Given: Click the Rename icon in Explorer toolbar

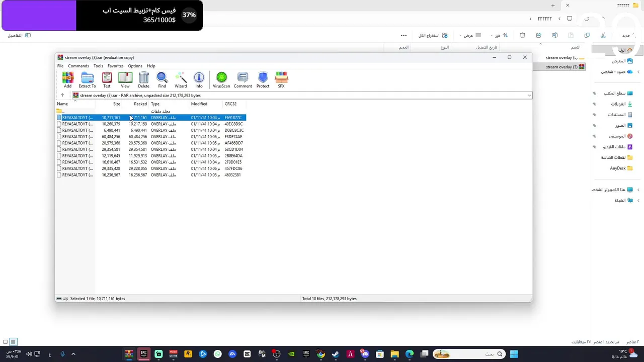Looking at the screenshot, I should (x=554, y=35).
